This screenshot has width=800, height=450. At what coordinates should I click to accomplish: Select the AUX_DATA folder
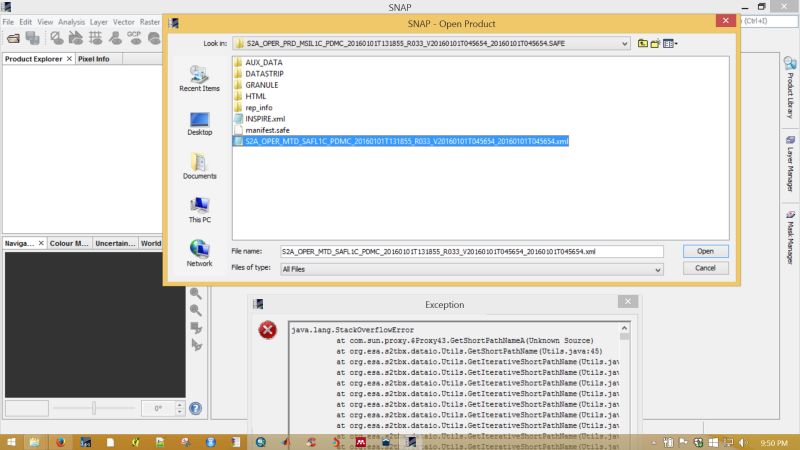tap(258, 62)
